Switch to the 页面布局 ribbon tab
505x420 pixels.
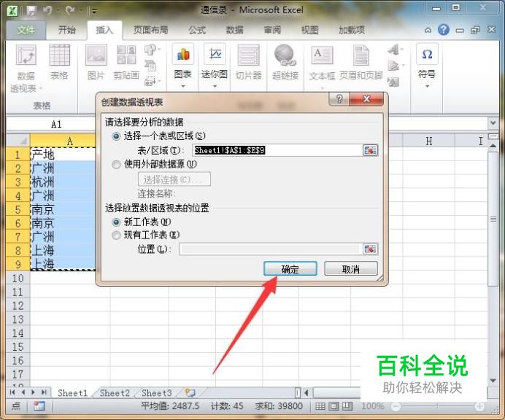tap(151, 30)
